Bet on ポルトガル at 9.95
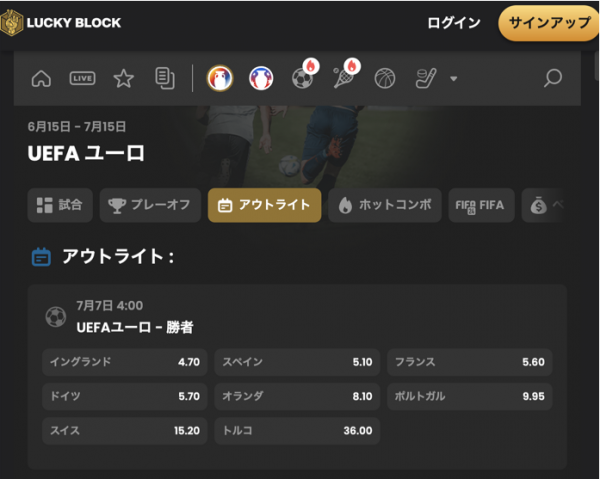 470,396
